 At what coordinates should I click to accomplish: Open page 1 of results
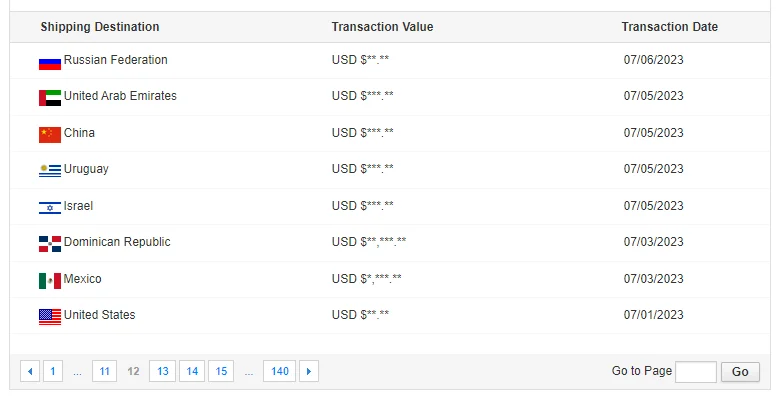53,372
